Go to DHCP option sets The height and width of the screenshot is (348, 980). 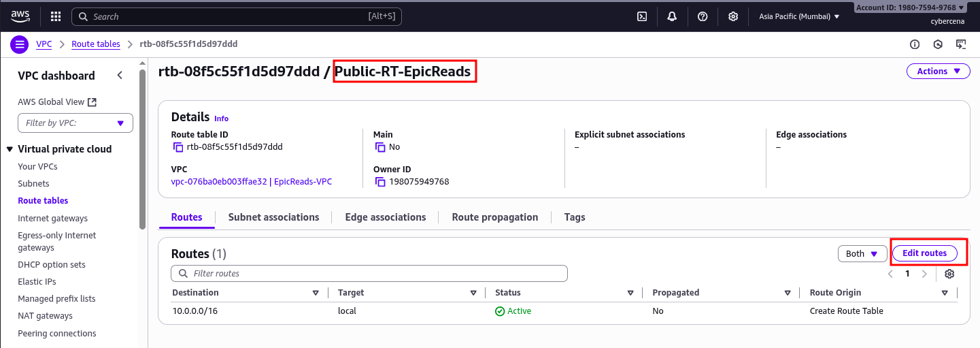[x=52, y=265]
